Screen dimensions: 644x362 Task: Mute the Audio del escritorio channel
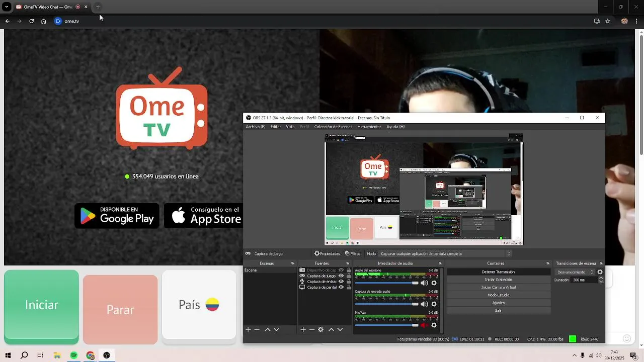pos(424,283)
